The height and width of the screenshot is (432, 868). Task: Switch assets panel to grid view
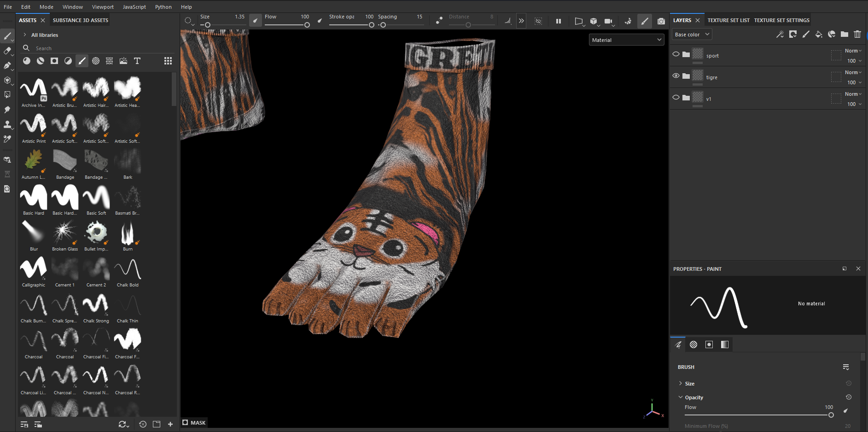point(168,61)
